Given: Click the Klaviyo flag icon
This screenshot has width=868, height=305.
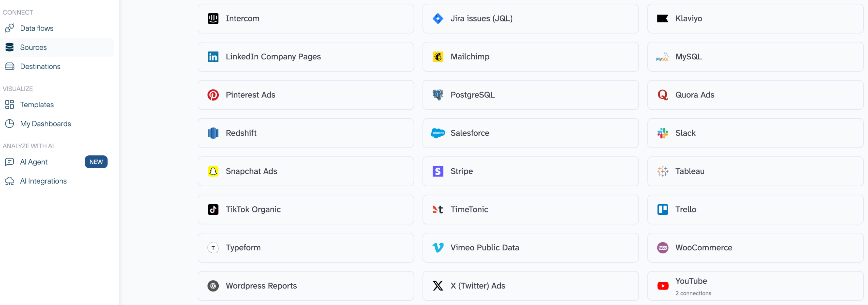Looking at the screenshot, I should (x=663, y=19).
